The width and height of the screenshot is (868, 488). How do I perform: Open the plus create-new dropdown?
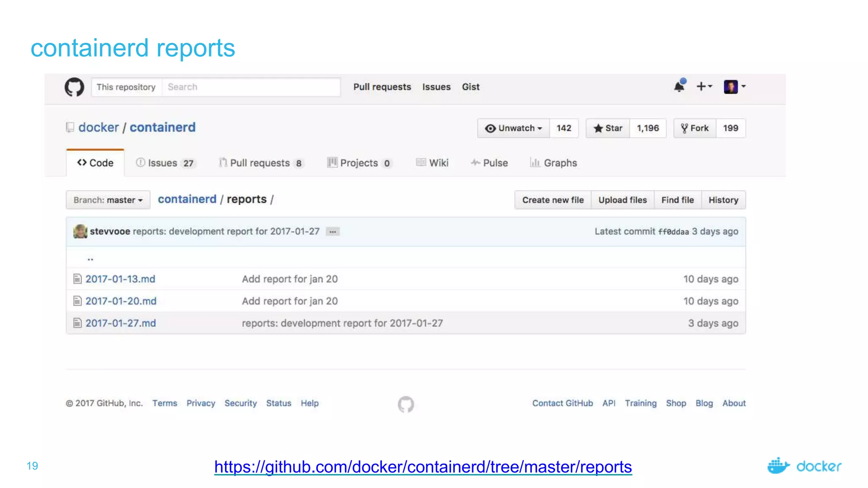tap(704, 86)
